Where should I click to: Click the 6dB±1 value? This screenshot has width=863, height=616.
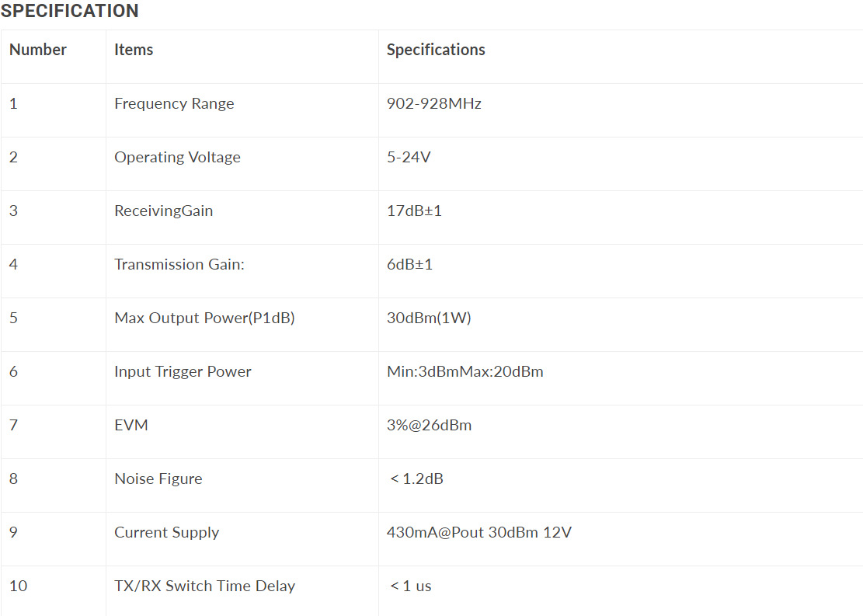[x=409, y=264]
